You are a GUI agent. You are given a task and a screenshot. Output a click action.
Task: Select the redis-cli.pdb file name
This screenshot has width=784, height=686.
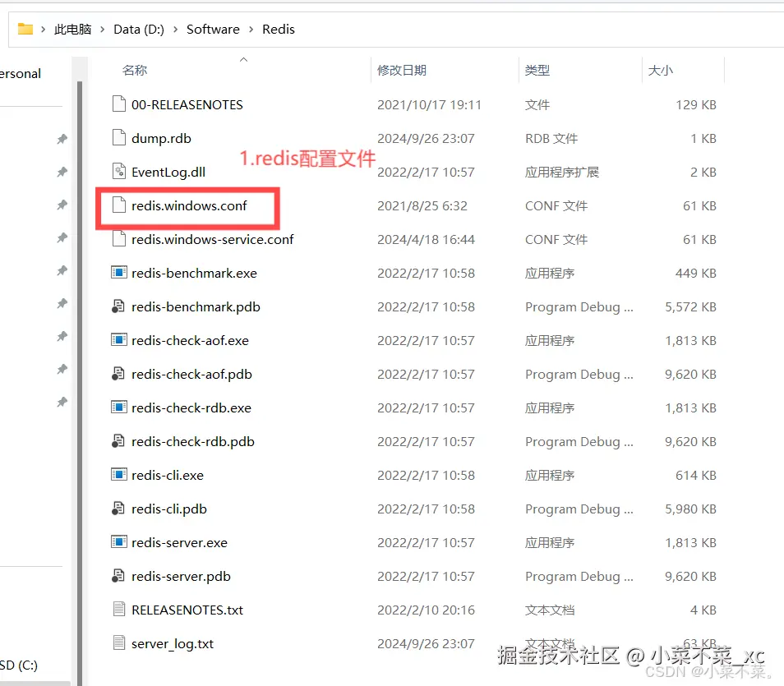pos(169,509)
